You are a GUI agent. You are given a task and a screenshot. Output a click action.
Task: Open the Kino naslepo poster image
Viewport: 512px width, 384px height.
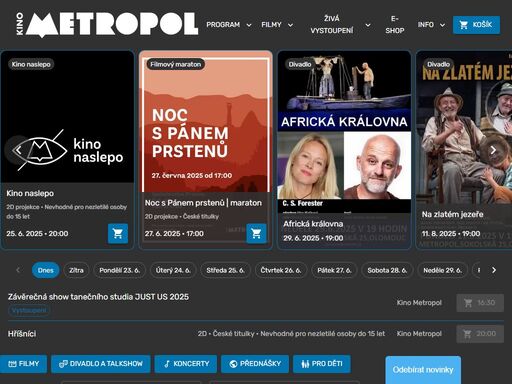[68, 117]
